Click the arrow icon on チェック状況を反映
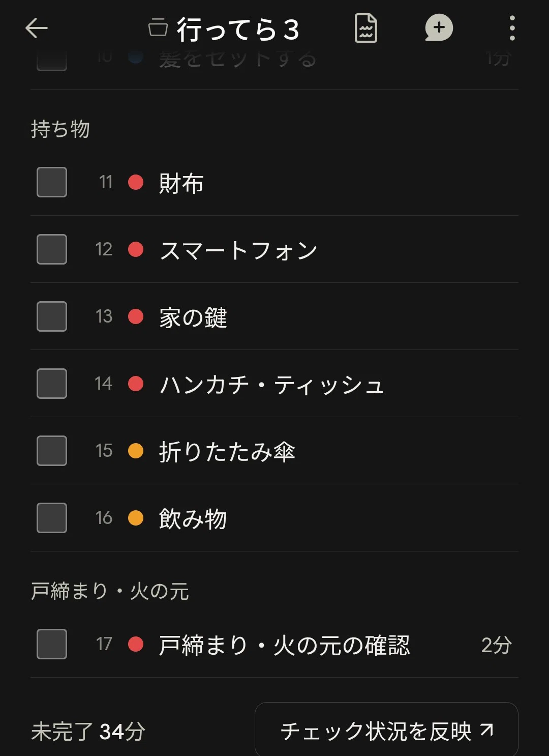Viewport: 549px width, 756px height. tap(487, 731)
